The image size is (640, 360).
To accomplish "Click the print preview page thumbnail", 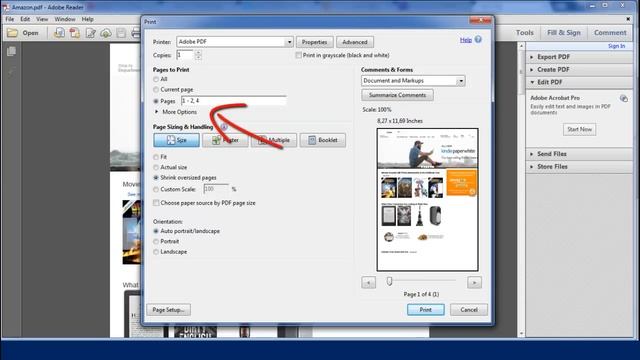I will click(x=427, y=200).
